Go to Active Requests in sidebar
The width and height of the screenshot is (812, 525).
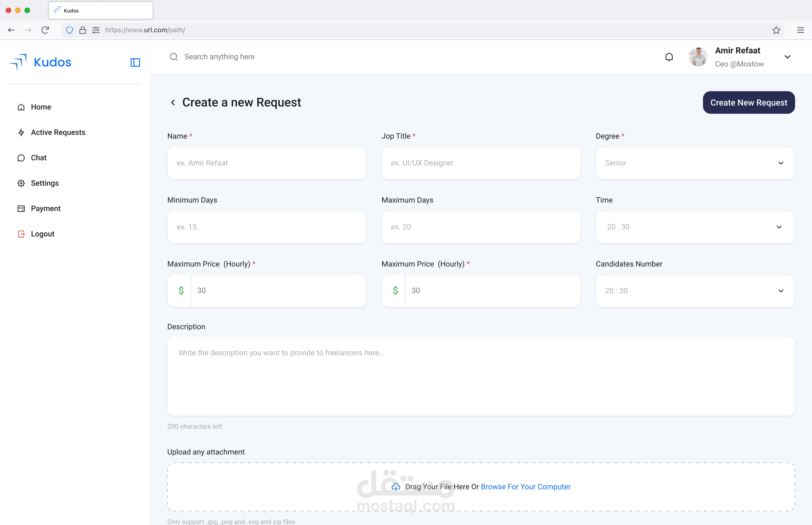(x=58, y=132)
